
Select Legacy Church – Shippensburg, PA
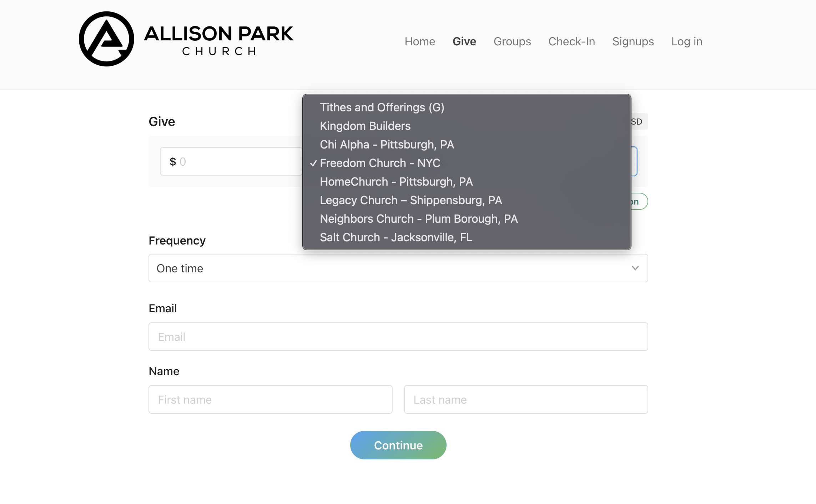click(x=411, y=200)
